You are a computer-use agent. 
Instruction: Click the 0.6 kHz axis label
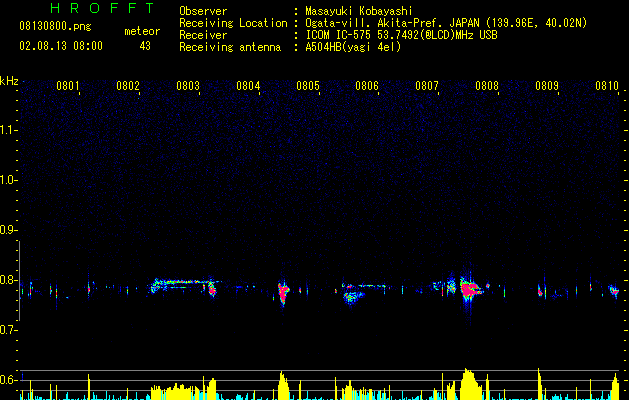pyautogui.click(x=8, y=380)
